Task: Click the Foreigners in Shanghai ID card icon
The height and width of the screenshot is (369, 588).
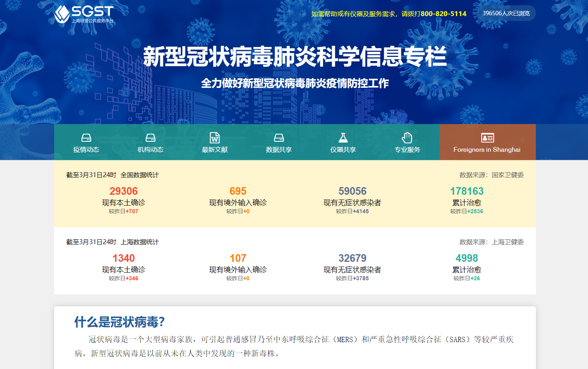Action: point(487,138)
